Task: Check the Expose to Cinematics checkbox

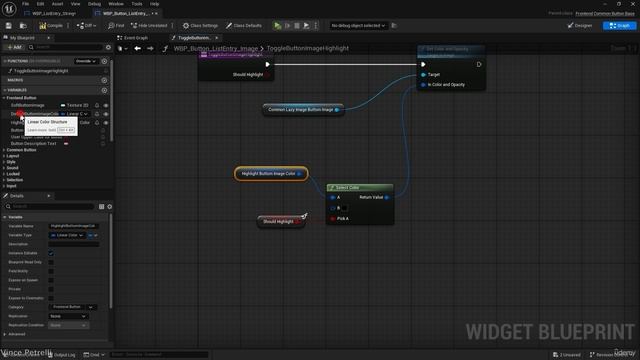Action: (x=51, y=298)
